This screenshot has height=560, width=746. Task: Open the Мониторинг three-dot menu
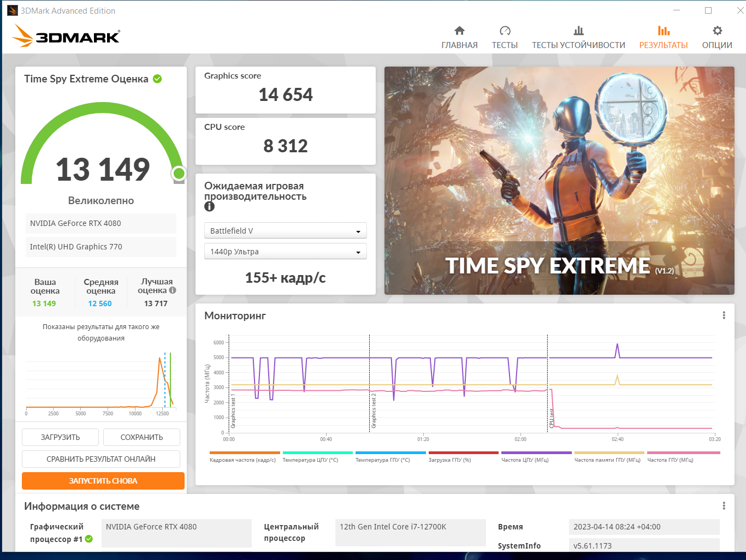click(724, 315)
